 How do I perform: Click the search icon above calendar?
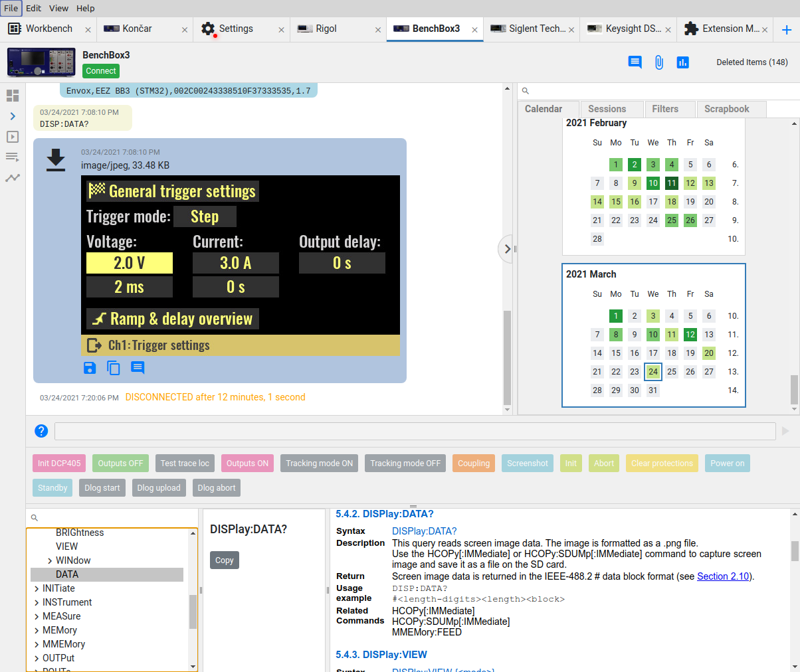click(x=526, y=91)
